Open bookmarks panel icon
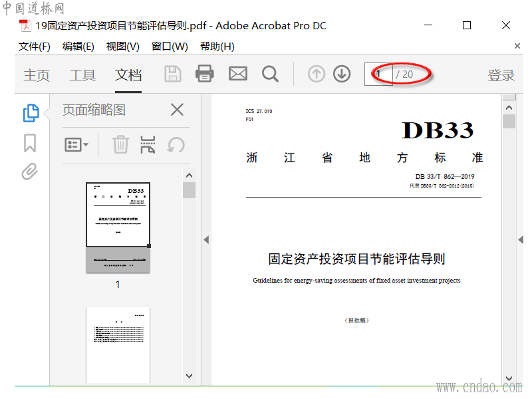 [30, 143]
